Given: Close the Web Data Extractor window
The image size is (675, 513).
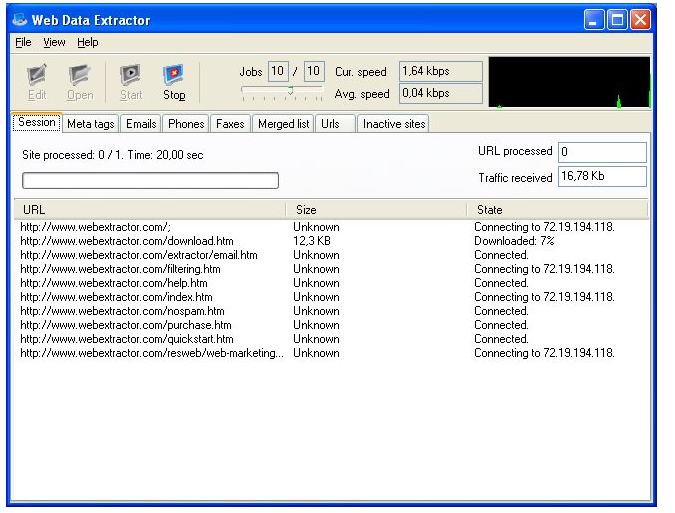Looking at the screenshot, I should click(641, 20).
